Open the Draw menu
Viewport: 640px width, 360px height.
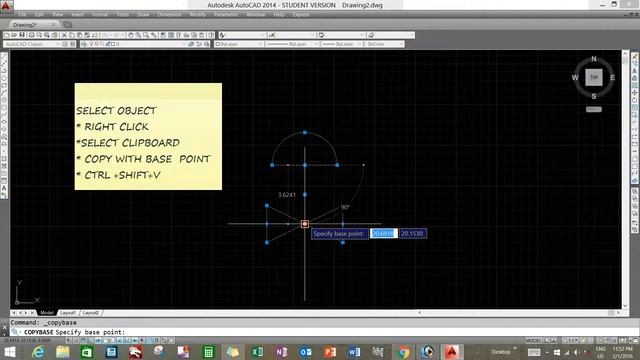pos(143,15)
